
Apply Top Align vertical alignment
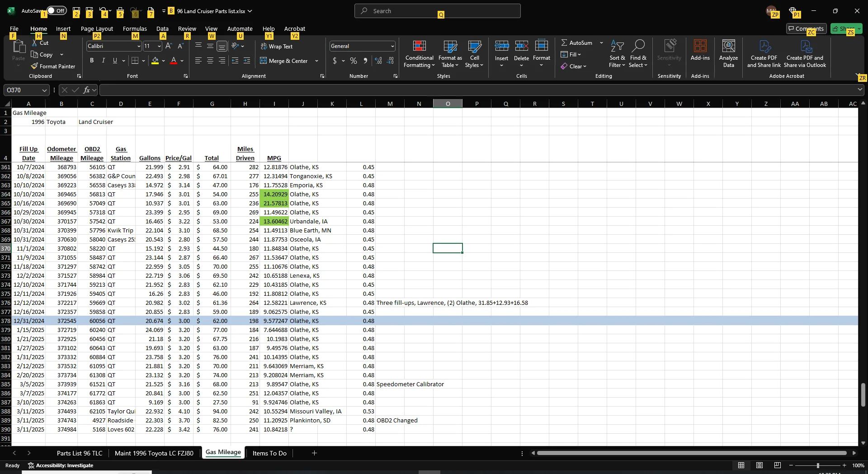point(198,46)
